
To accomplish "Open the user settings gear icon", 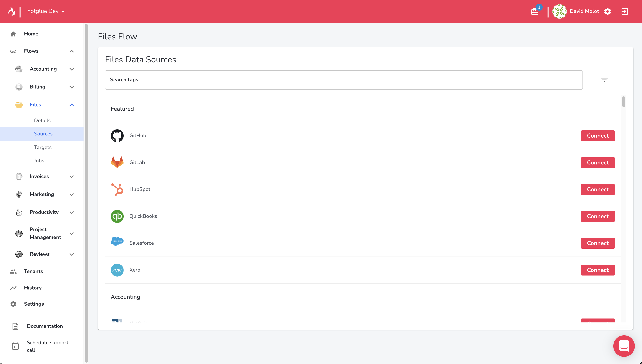I will click(x=607, y=11).
